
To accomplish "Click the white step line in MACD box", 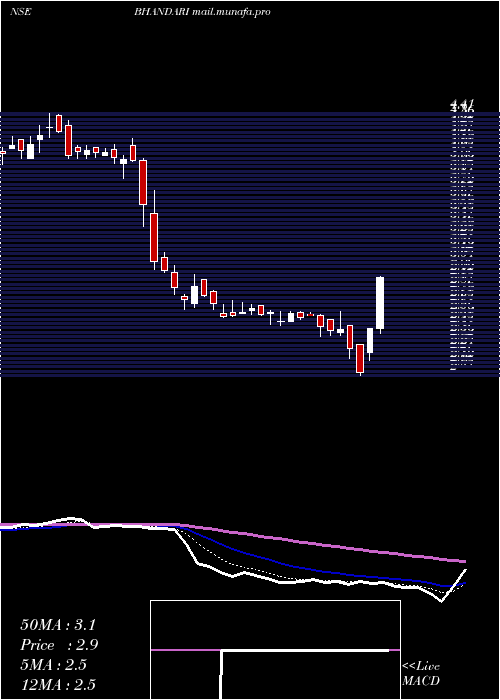I will click(305, 651).
